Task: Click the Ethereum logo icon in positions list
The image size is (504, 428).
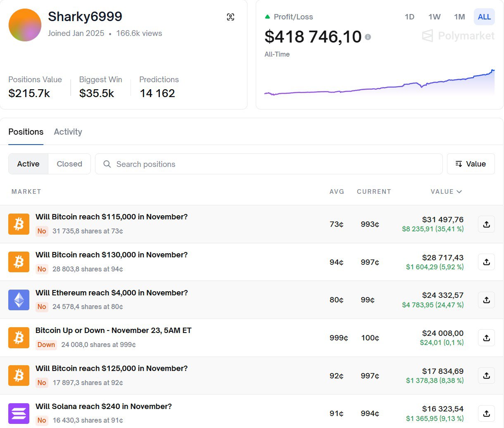Action: coord(19,300)
